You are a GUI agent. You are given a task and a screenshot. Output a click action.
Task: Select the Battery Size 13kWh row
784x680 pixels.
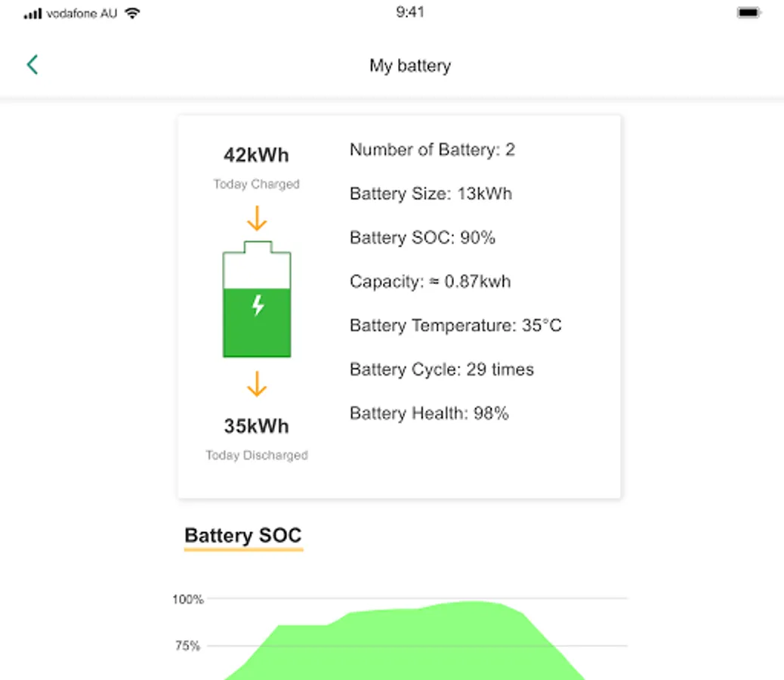[431, 194]
